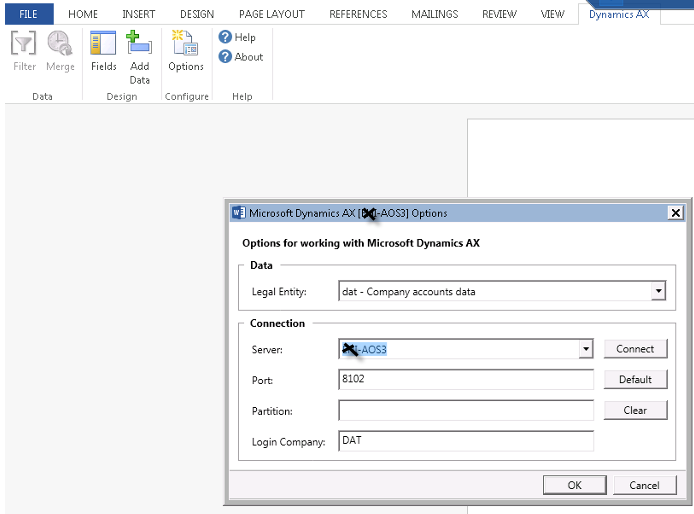
Task: Click the Partition text field
Action: pos(466,411)
